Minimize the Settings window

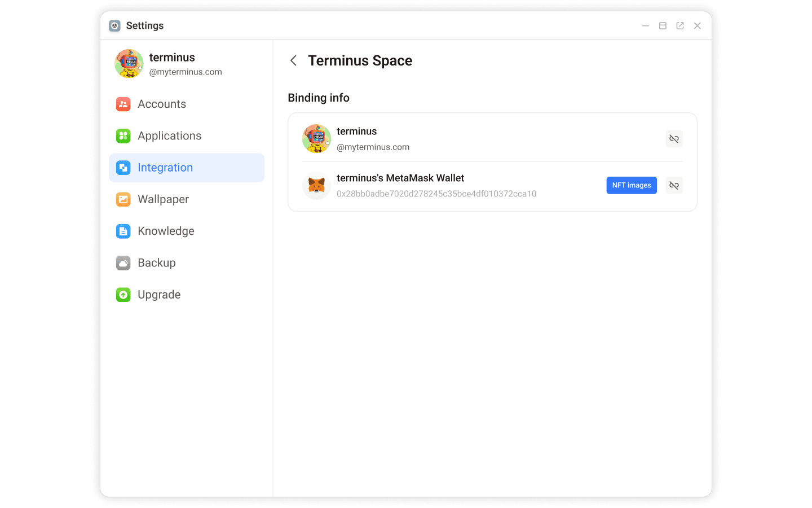tap(646, 25)
